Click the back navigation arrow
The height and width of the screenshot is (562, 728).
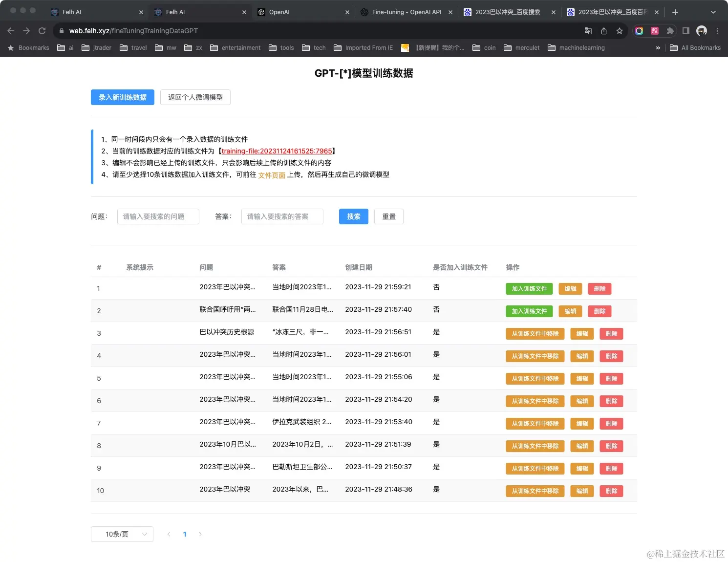coord(10,30)
